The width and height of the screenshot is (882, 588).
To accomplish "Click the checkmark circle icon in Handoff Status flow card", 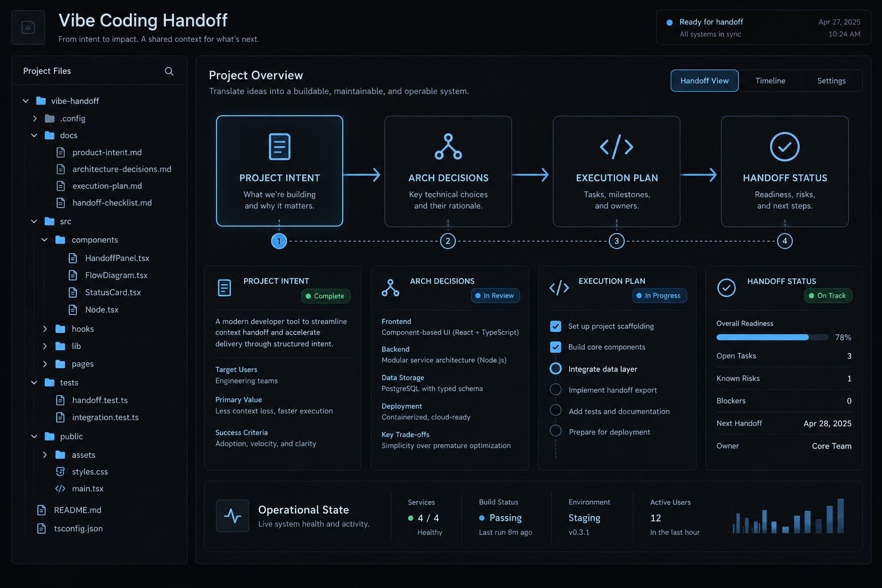I will (x=785, y=146).
